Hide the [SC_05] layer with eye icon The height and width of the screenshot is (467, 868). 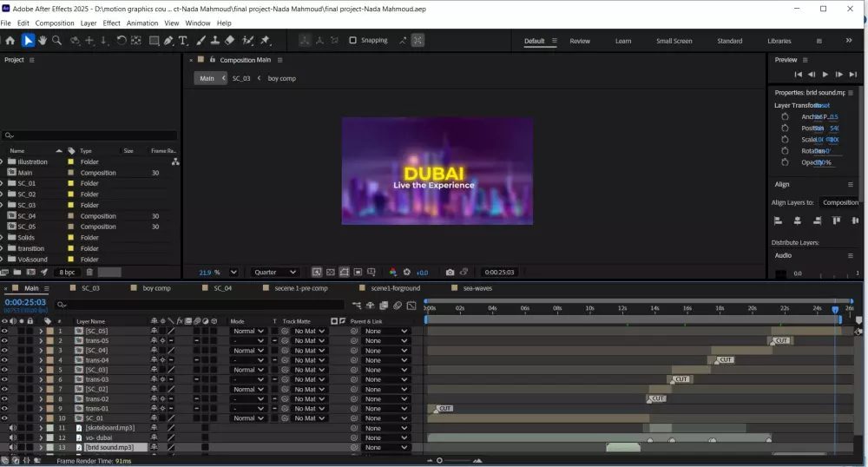pos(4,331)
